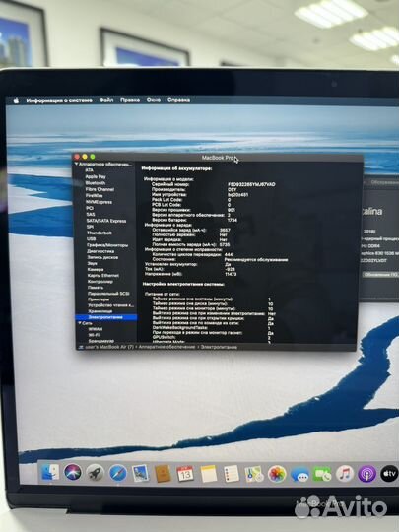Viewport: 399px width, 532px height.
Task: Open Информация о системе app menu
Action: click(59, 100)
